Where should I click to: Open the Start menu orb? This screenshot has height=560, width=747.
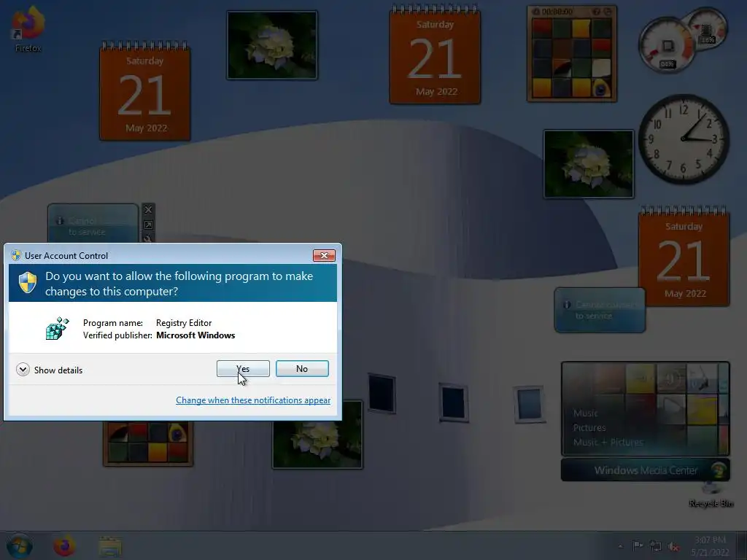click(20, 545)
